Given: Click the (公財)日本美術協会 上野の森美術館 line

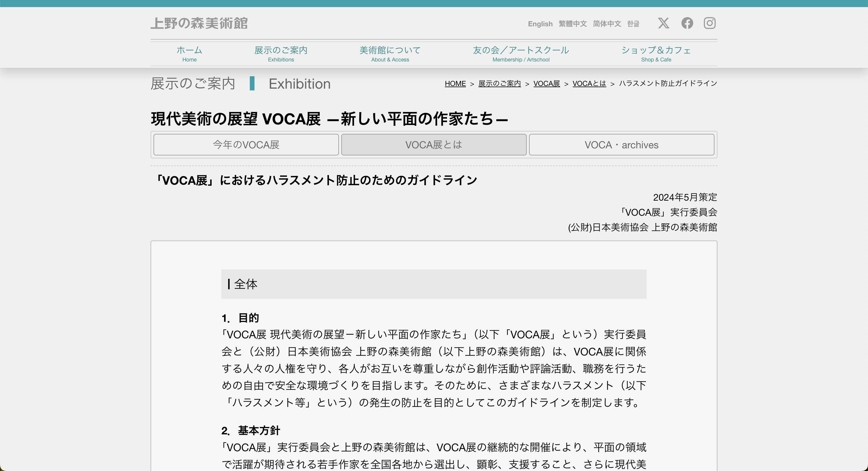Looking at the screenshot, I should tap(642, 228).
